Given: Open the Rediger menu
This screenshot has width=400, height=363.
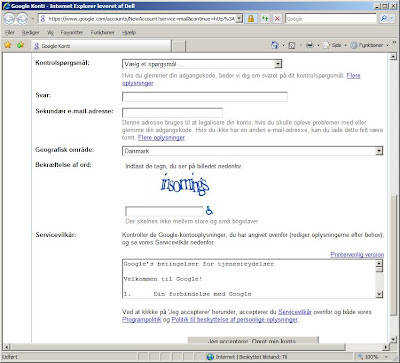Looking at the screenshot, I should coord(30,32).
